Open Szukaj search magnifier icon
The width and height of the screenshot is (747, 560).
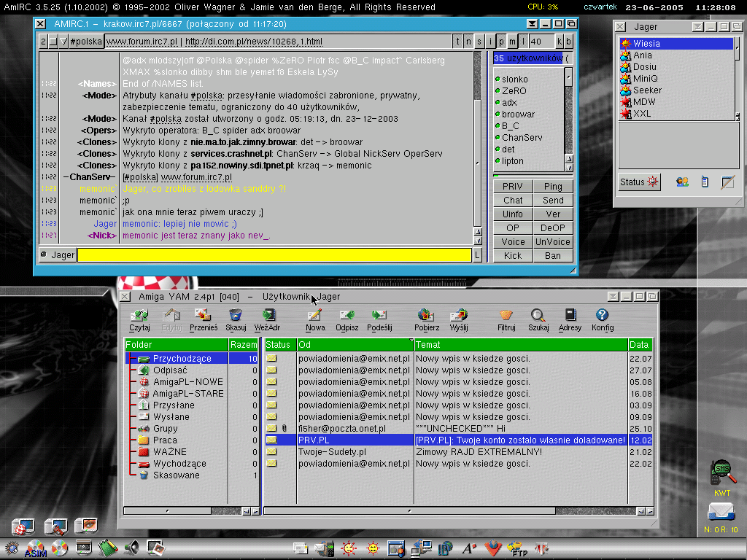pyautogui.click(x=538, y=319)
